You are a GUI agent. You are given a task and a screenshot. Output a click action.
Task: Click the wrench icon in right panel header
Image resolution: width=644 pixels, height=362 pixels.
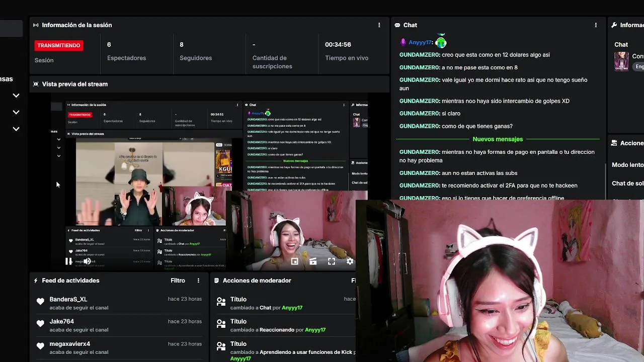(614, 25)
